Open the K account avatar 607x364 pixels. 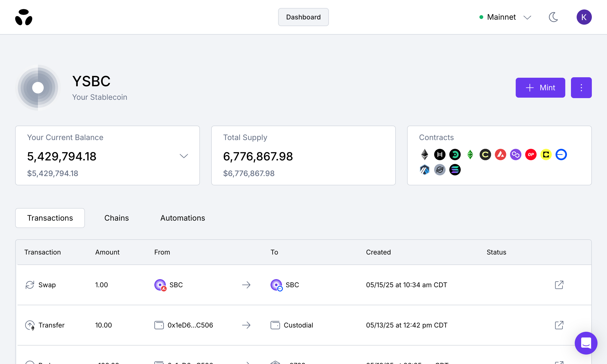[584, 17]
